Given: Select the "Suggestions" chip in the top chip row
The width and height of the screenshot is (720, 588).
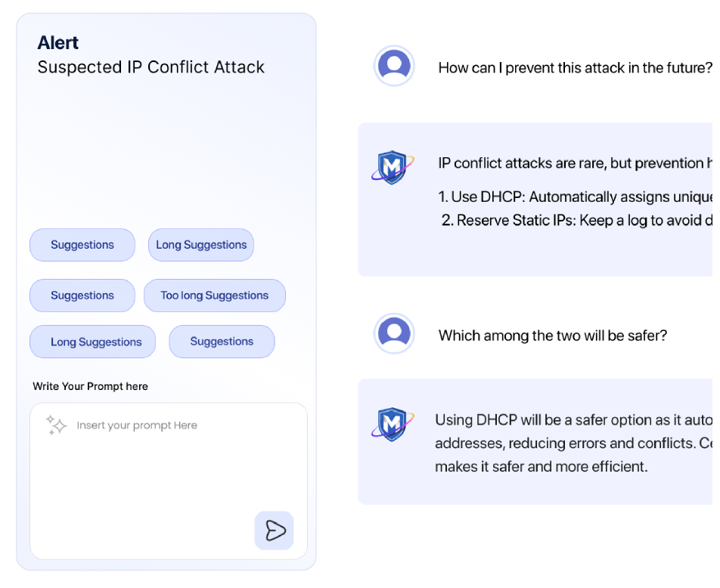Looking at the screenshot, I should point(82,245).
